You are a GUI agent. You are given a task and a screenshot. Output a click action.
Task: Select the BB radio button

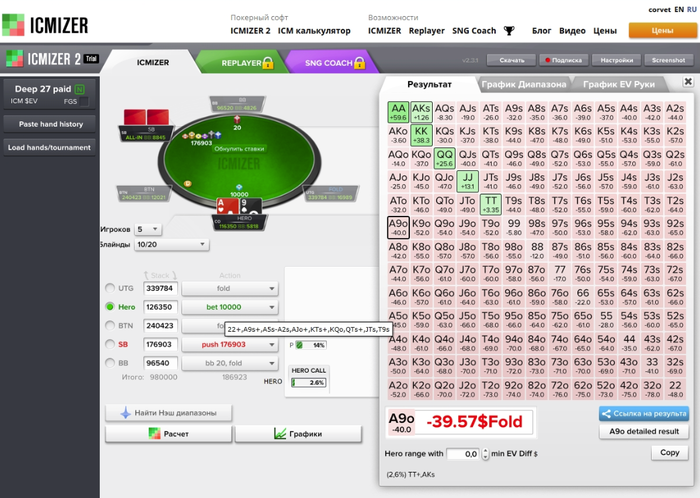click(x=110, y=363)
